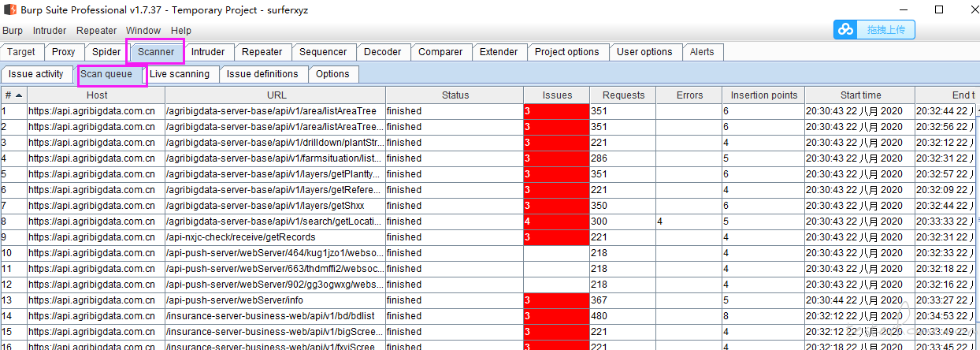Select row 11 webServer/663 URL
Viewport: 980px width, 350px height.
click(x=275, y=269)
